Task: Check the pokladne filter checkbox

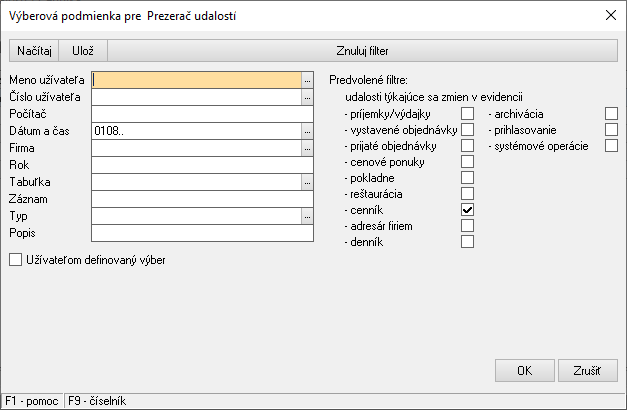Action: pos(467,178)
